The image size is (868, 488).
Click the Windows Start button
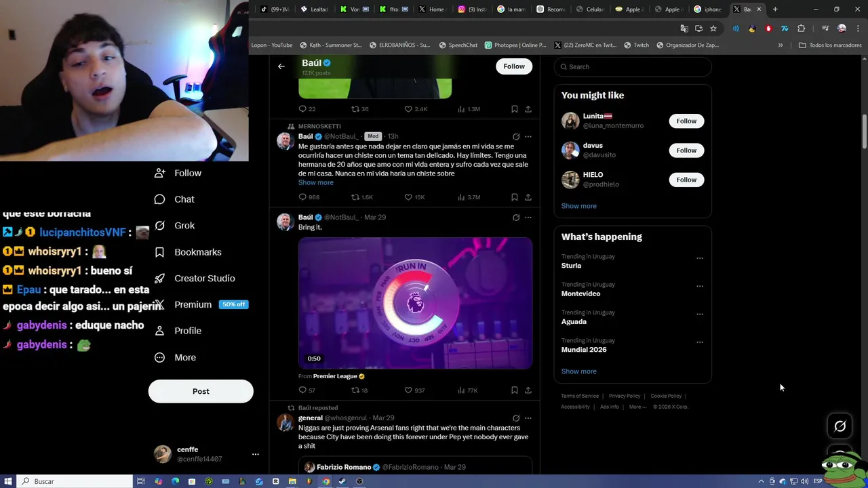pyautogui.click(x=8, y=481)
